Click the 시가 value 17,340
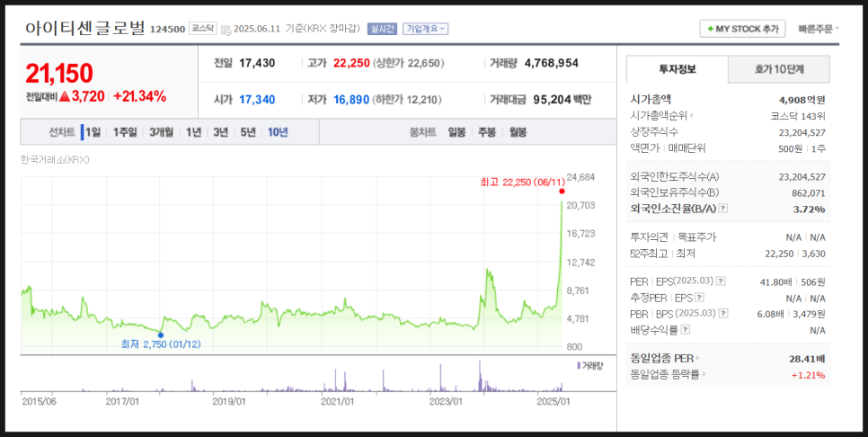 (257, 100)
